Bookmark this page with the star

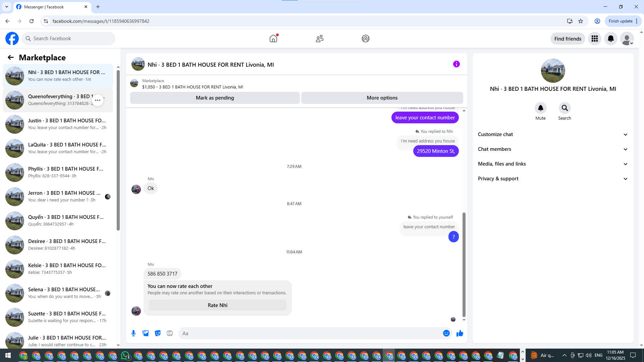581,21
